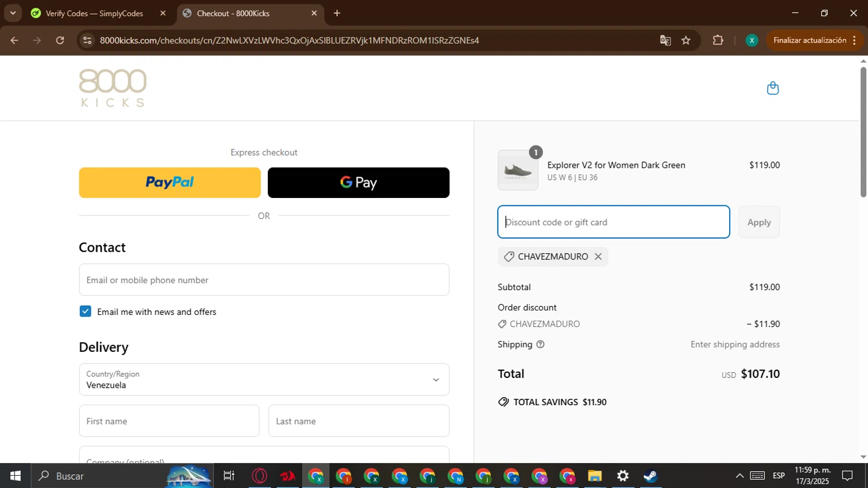The height and width of the screenshot is (488, 868).
Task: Click the browser address bar URL
Action: coord(289,41)
